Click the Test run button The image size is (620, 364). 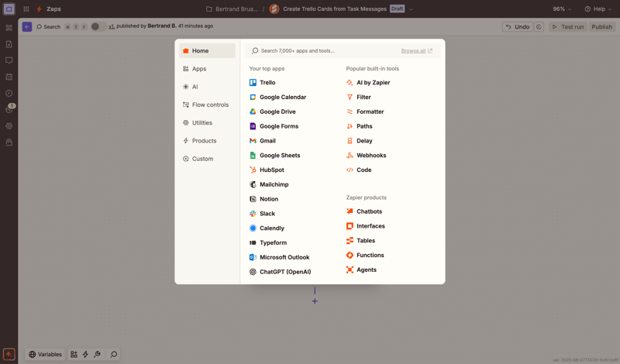567,27
